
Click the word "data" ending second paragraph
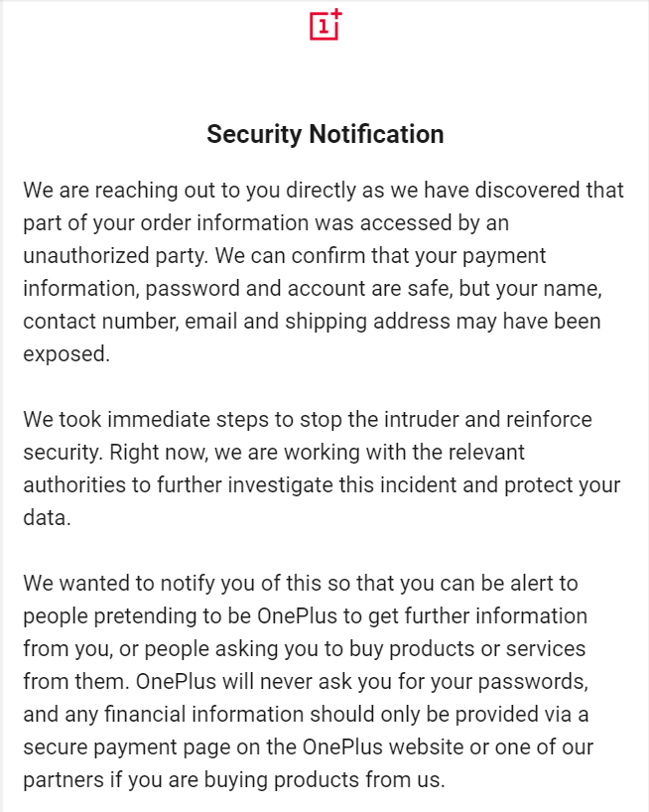[x=46, y=519]
